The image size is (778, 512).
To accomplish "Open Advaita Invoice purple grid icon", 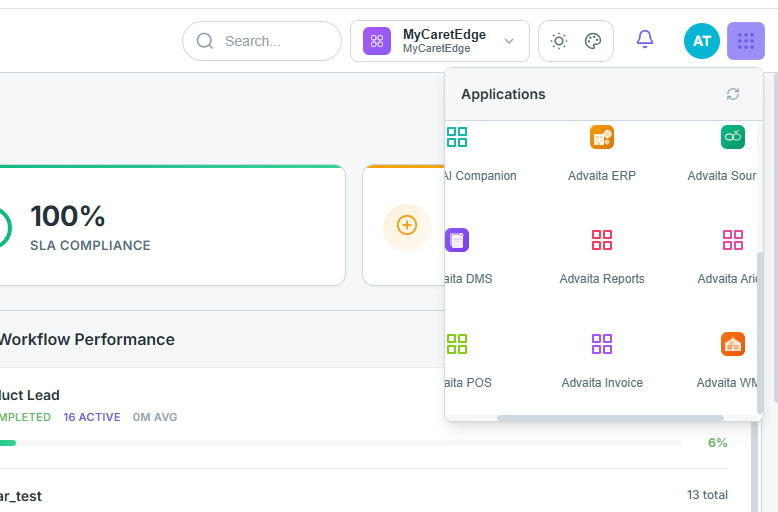I will pyautogui.click(x=601, y=344).
